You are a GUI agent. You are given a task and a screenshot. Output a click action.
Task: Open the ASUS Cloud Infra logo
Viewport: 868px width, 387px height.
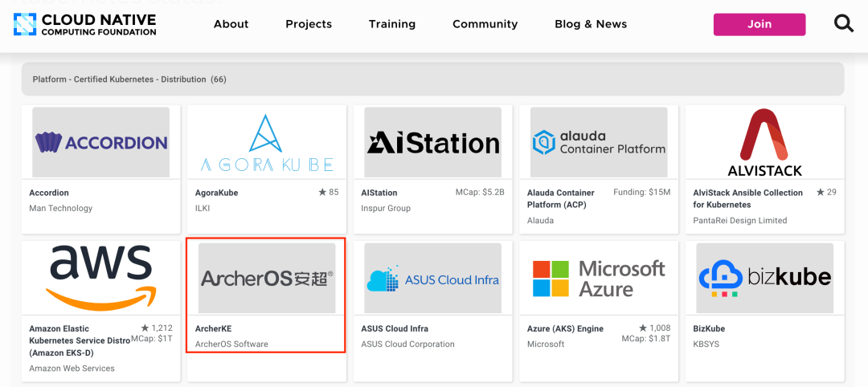coord(433,278)
